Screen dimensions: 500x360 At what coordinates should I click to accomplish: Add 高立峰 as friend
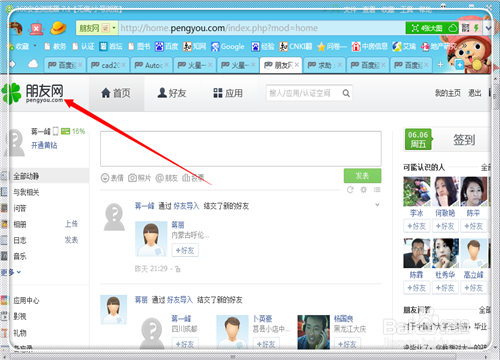pos(474,288)
